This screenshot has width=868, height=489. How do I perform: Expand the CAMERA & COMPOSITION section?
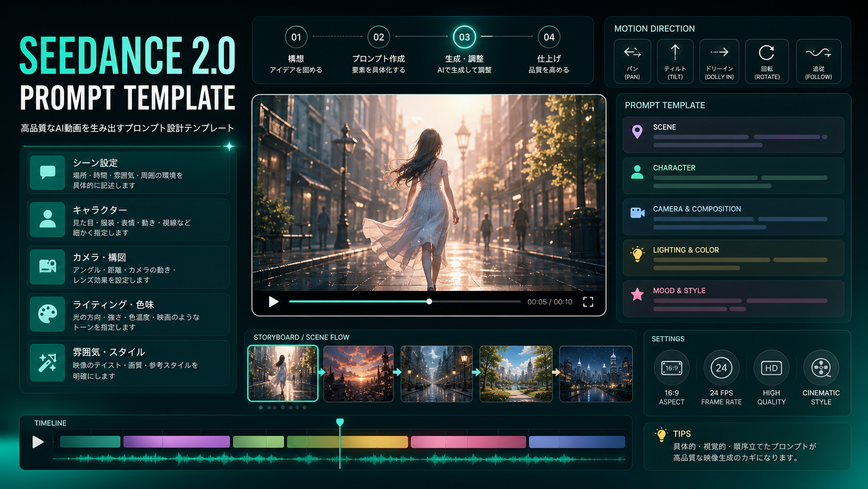[x=733, y=217]
